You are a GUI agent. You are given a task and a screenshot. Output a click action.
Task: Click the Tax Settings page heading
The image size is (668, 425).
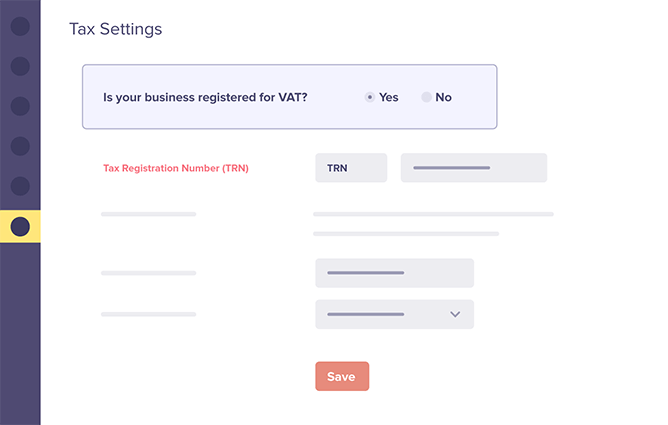(115, 29)
